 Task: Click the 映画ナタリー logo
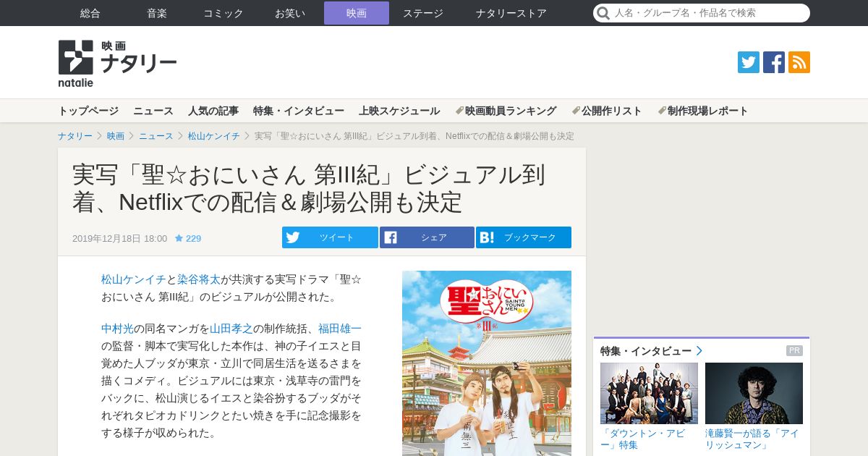(117, 63)
